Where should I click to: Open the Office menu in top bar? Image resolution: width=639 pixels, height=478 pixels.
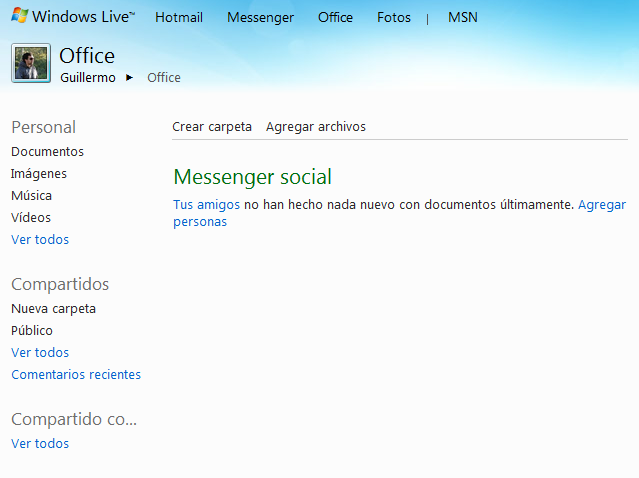335,17
